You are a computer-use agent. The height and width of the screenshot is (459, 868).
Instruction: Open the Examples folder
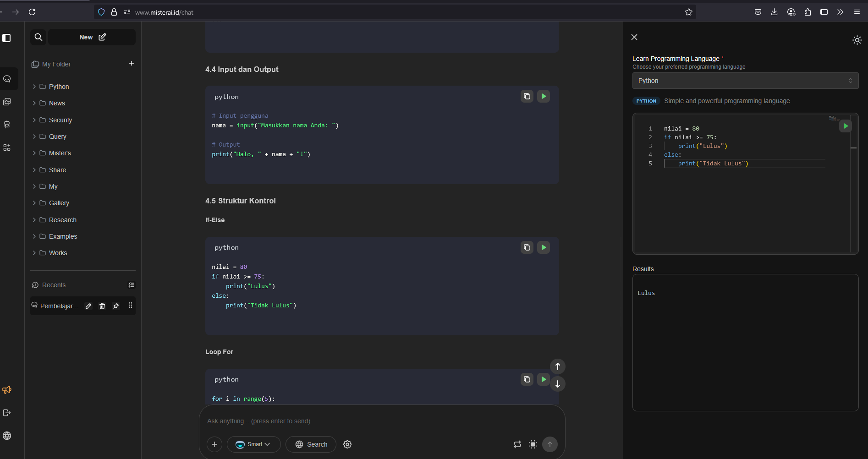coord(63,236)
